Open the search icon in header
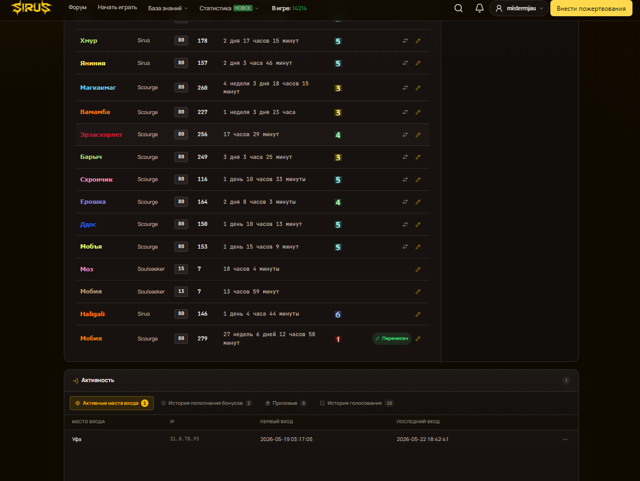Screen dimensions: 640x481 click(458, 8)
